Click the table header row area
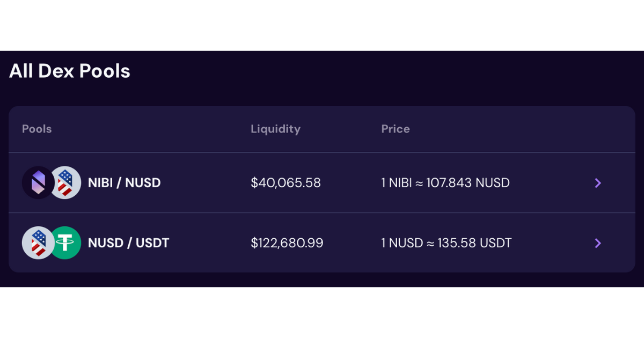Image resolution: width=644 pixels, height=338 pixels. 322,129
